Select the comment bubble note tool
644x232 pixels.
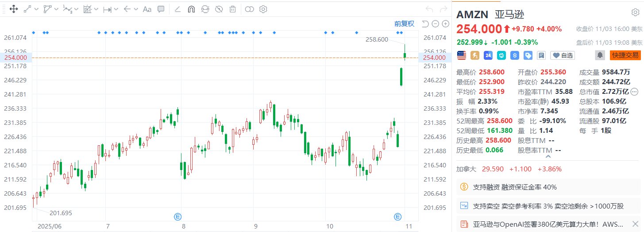(161, 9)
